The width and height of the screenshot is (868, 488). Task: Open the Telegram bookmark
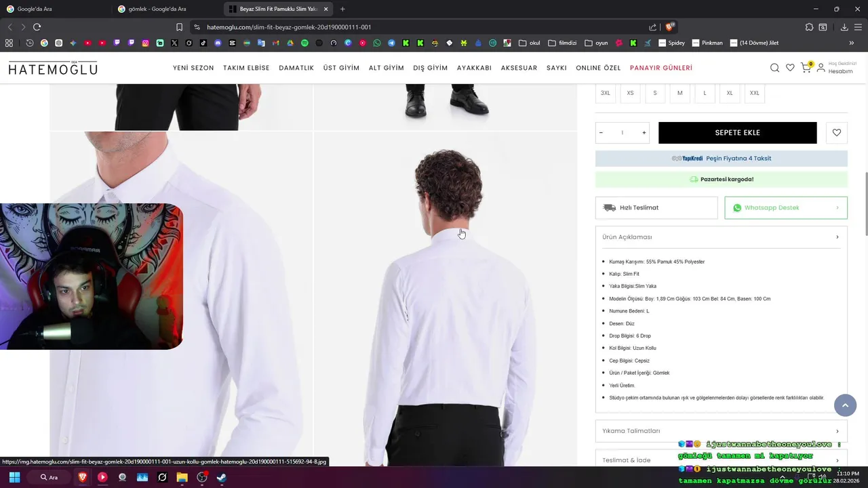click(x=391, y=43)
